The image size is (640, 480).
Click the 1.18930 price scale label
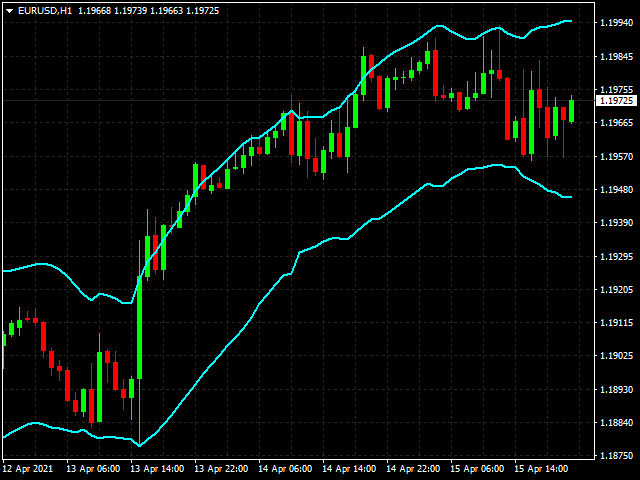pyautogui.click(x=616, y=390)
